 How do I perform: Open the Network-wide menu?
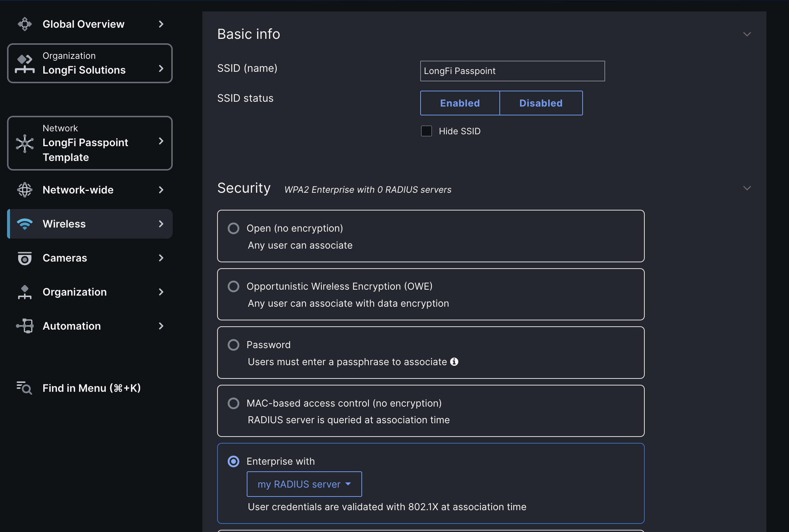pos(90,190)
